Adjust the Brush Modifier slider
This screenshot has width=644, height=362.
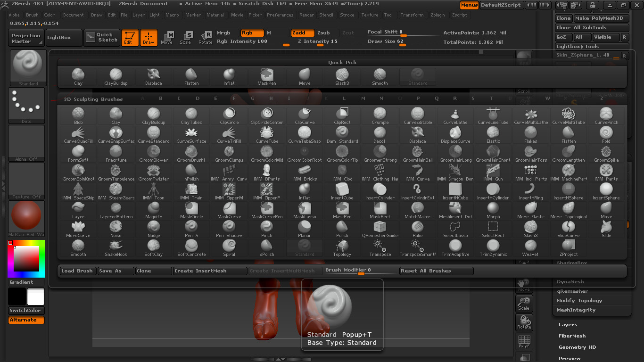pos(361,271)
